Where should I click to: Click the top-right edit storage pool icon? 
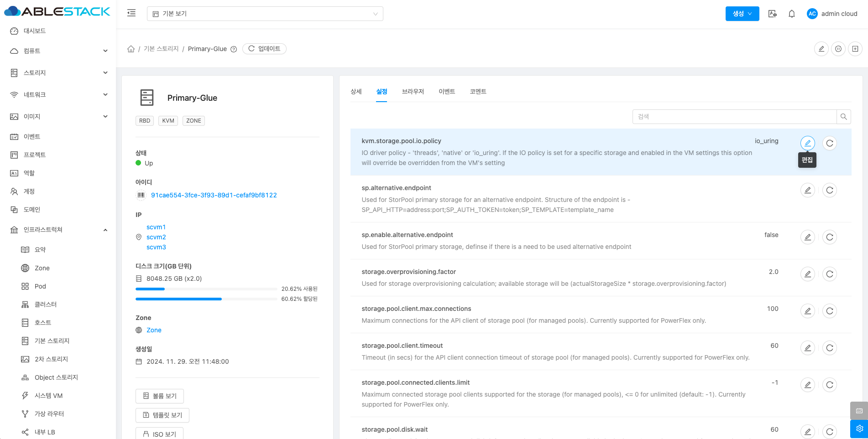tap(821, 49)
